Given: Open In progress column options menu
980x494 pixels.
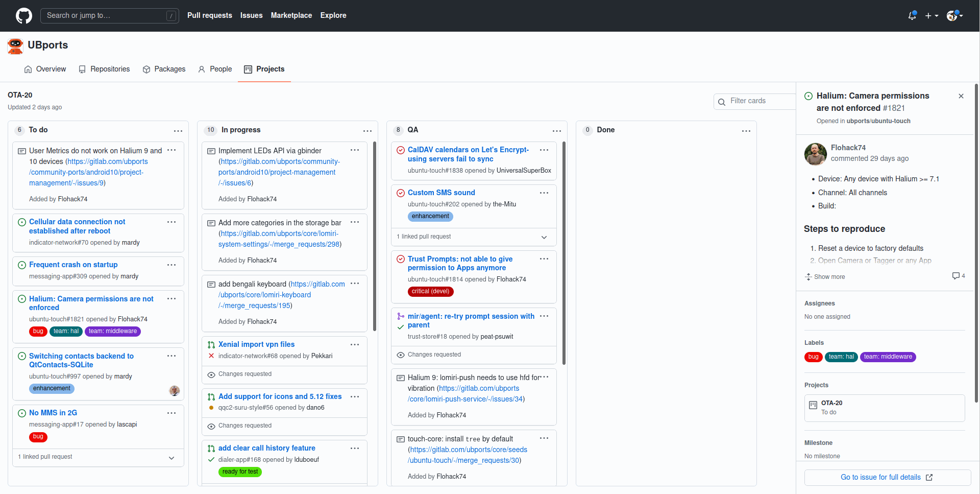Looking at the screenshot, I should coord(367,131).
